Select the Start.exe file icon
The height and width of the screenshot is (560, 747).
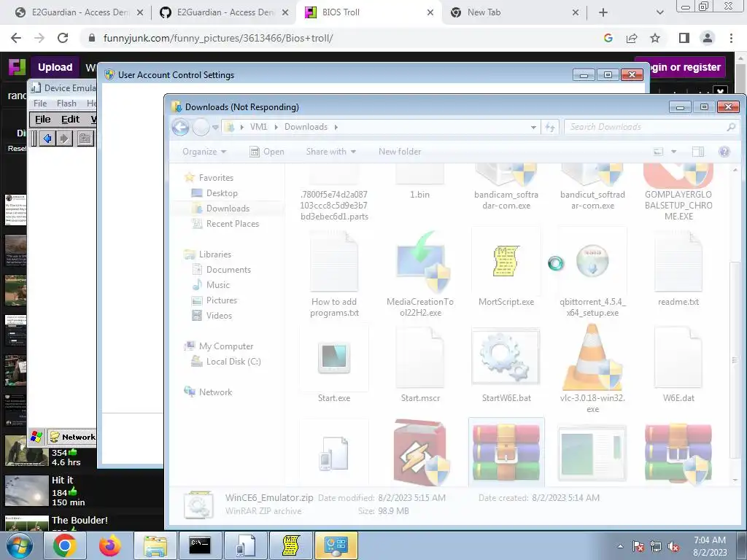coord(334,357)
